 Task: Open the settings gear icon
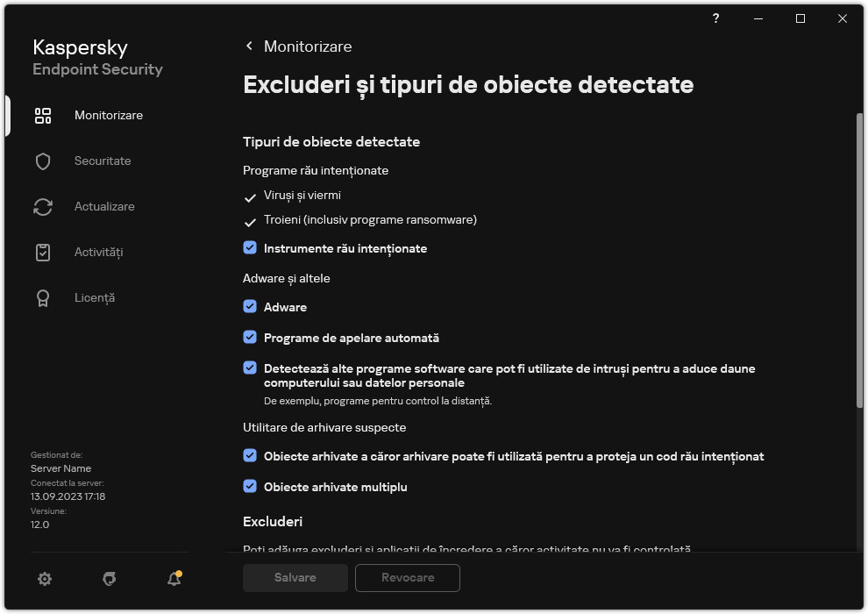[44, 579]
